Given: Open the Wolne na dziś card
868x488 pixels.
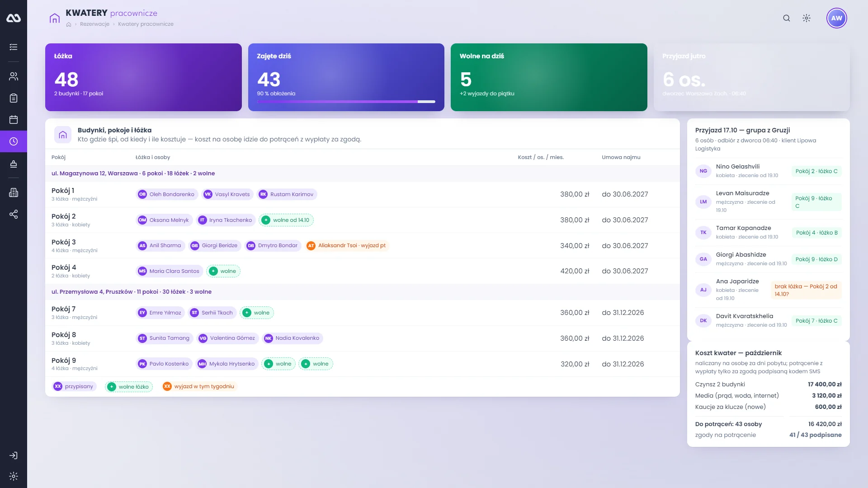Looking at the screenshot, I should 549,77.
